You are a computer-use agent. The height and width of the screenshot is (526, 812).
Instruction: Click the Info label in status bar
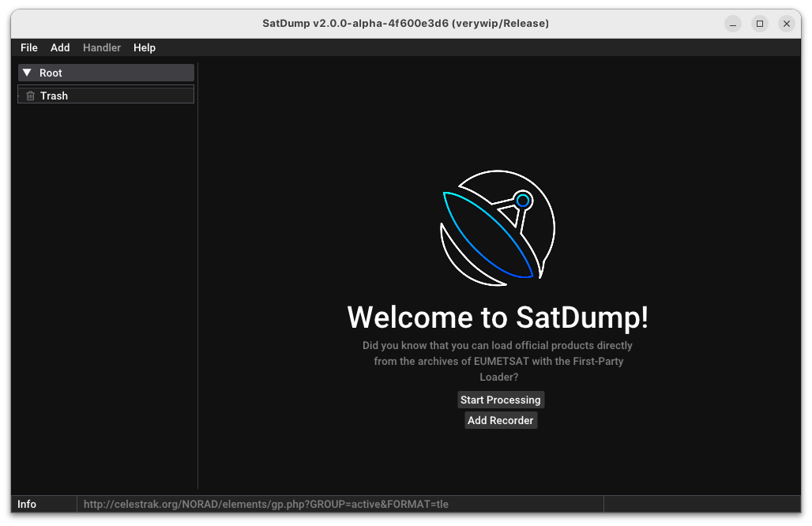coord(27,504)
